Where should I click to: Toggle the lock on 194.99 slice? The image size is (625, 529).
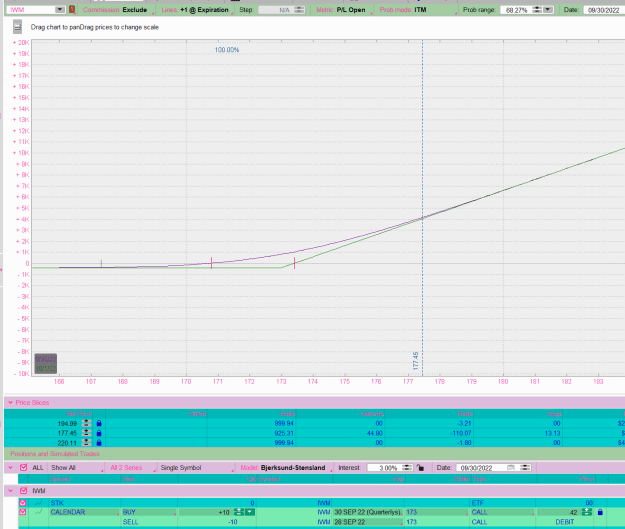(99, 423)
